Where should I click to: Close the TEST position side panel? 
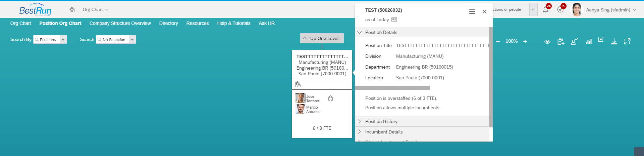click(x=484, y=12)
